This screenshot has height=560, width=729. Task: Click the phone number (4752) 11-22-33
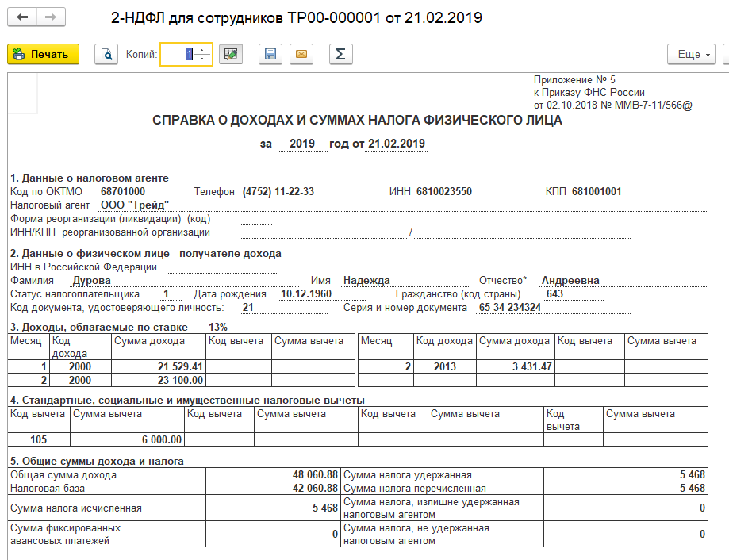coord(278,191)
